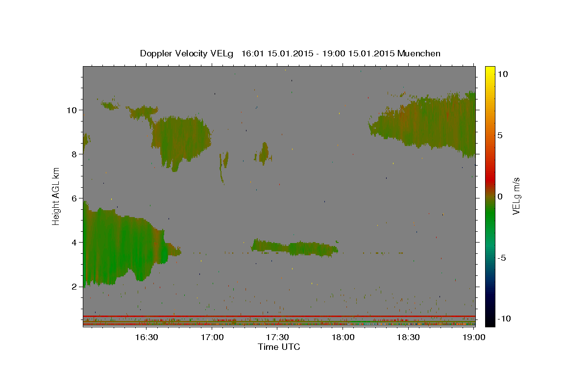588x392 pixels.
Task: Click the colorbar value 5 label
Action: tap(499, 135)
